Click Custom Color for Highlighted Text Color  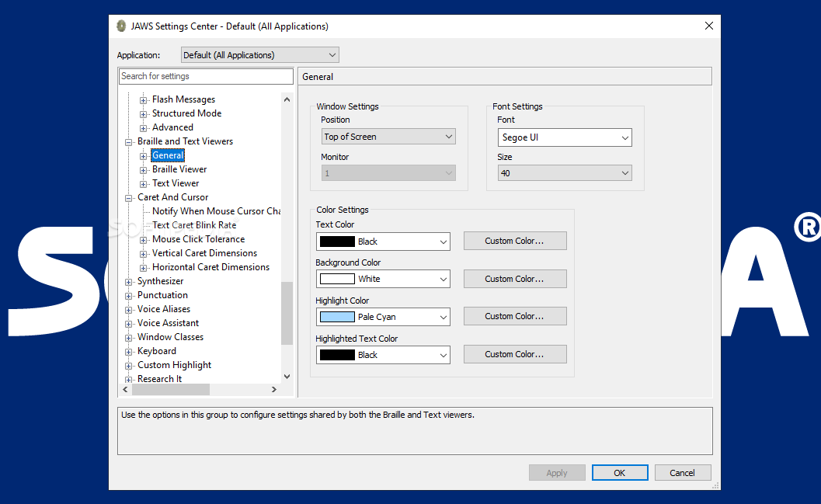[x=515, y=354]
